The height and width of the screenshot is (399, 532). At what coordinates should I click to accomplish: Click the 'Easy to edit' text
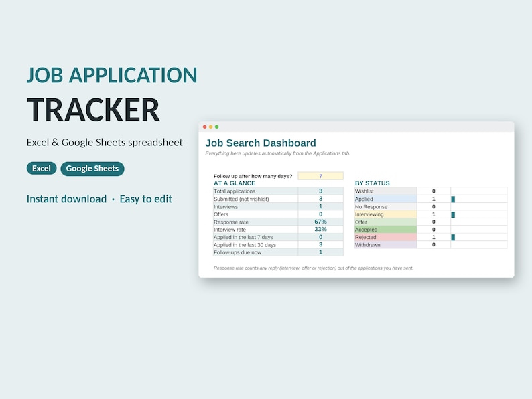coord(146,199)
